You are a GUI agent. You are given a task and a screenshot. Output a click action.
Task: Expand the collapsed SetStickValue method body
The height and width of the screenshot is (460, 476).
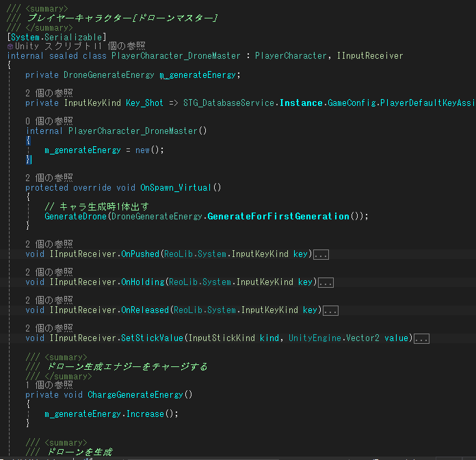[x=422, y=338]
